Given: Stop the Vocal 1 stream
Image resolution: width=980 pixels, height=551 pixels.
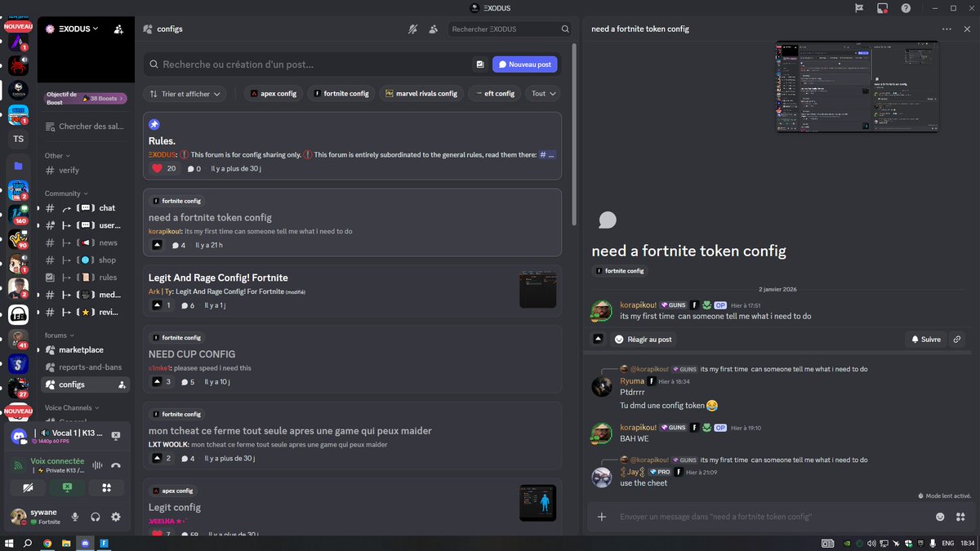Looking at the screenshot, I should (x=116, y=436).
